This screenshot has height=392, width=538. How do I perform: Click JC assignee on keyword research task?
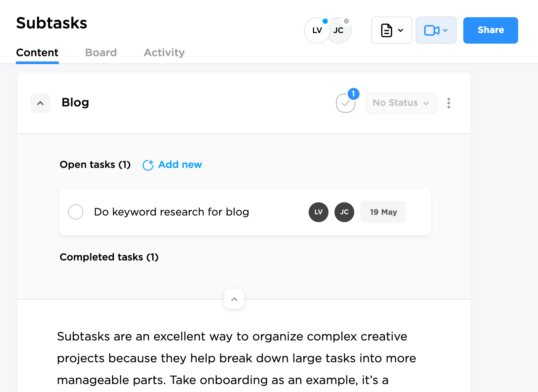pyautogui.click(x=344, y=212)
